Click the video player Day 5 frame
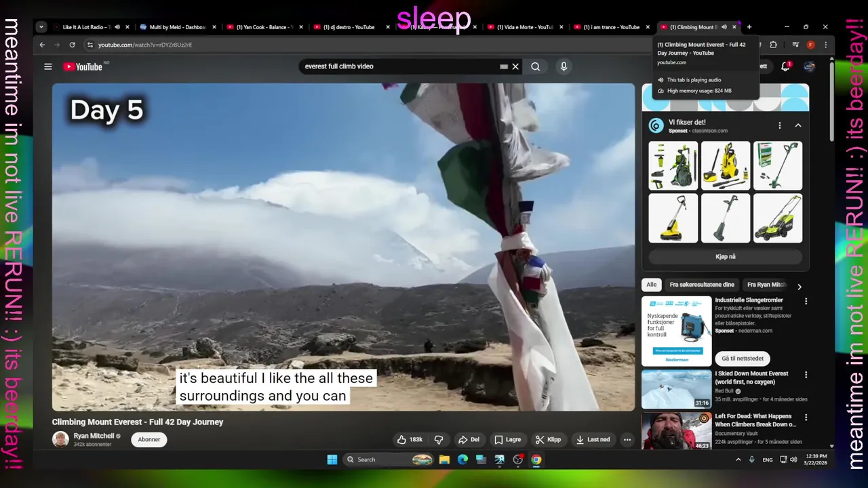Image resolution: width=868 pixels, height=488 pixels. click(x=344, y=247)
